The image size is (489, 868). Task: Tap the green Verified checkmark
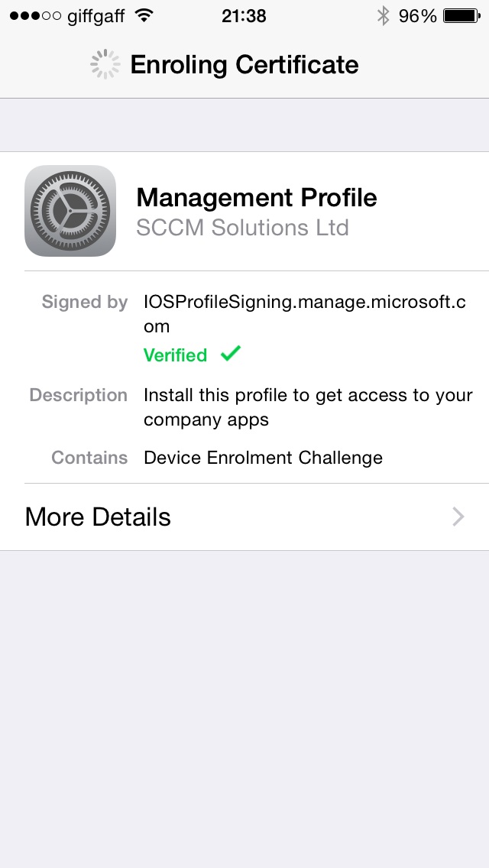click(230, 354)
